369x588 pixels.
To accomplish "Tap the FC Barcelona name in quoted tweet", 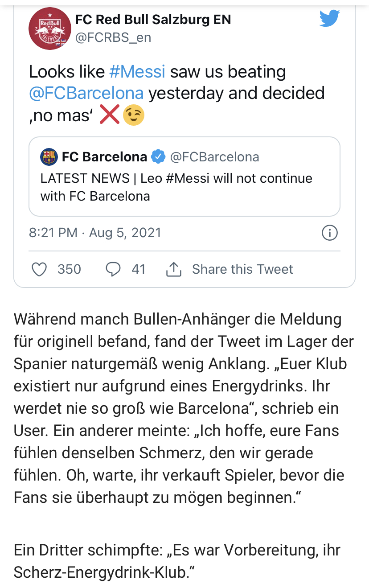I will tap(104, 157).
